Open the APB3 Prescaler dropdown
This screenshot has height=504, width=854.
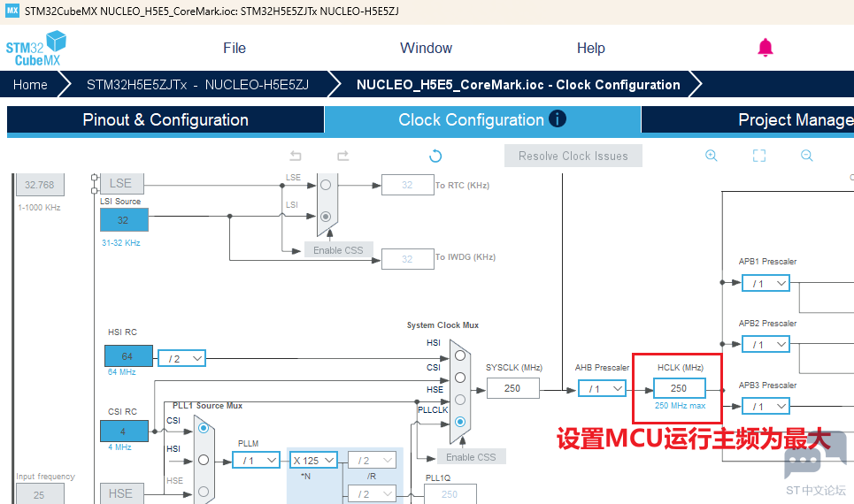[766, 406]
